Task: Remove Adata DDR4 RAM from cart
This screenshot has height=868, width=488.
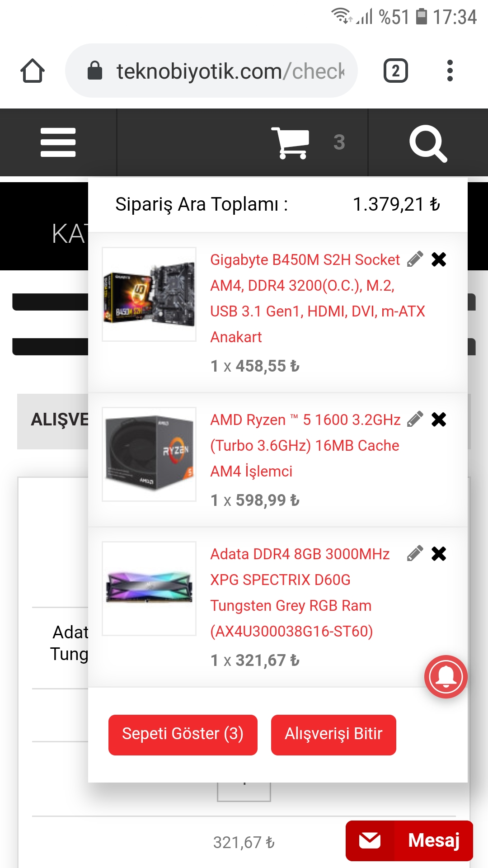Action: tap(439, 554)
